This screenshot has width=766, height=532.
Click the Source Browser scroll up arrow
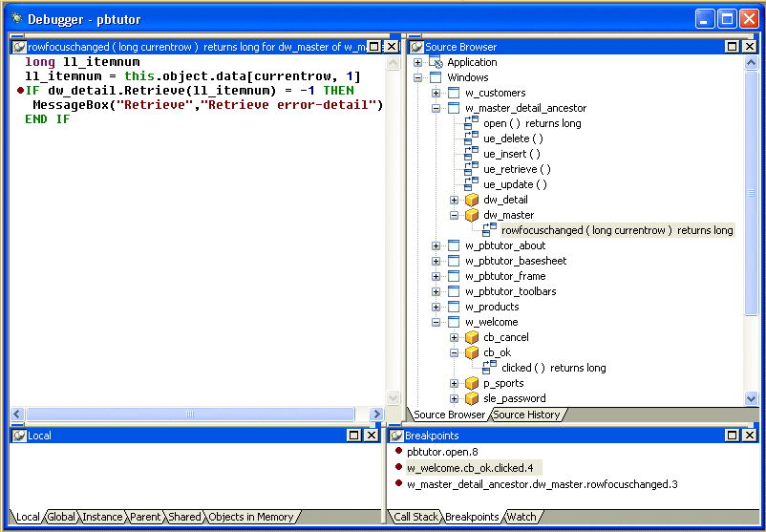click(x=752, y=62)
